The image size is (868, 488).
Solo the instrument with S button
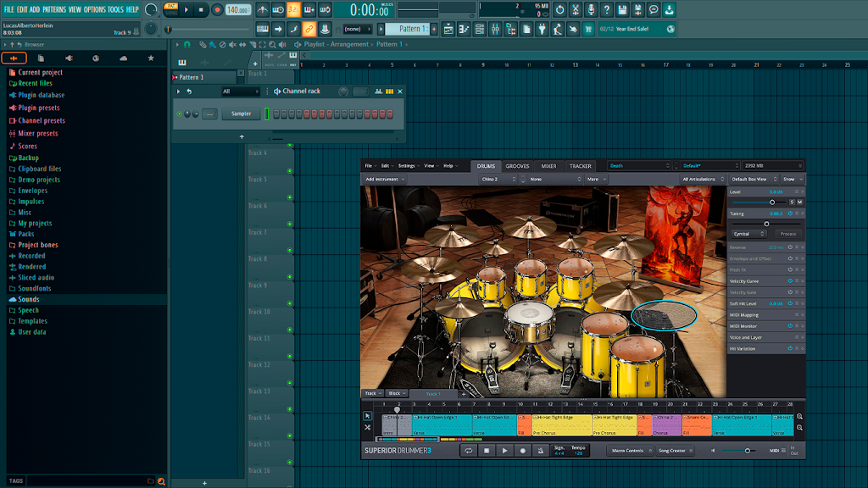pos(792,202)
